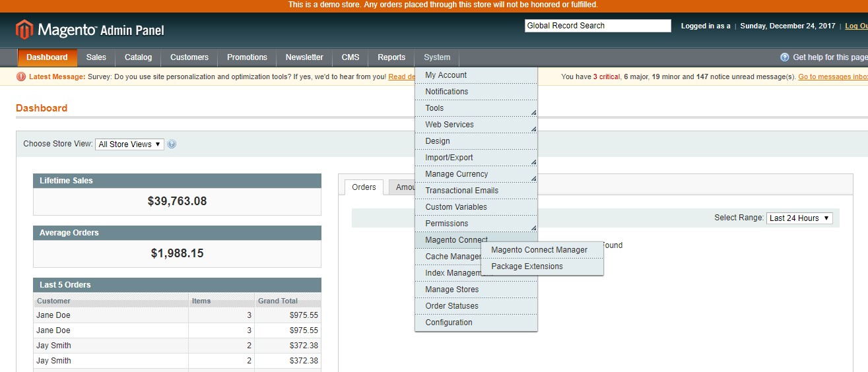Open the Promotions menu

[x=247, y=57]
